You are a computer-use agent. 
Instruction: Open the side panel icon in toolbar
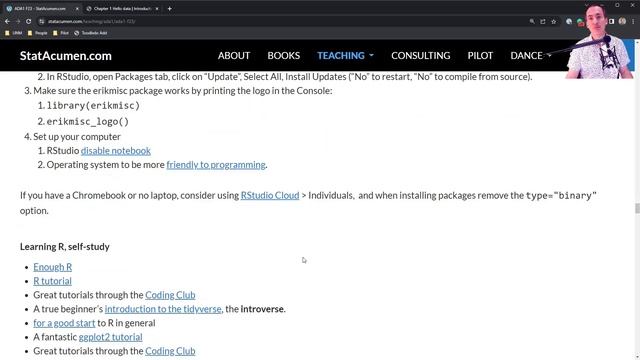pos(611,21)
